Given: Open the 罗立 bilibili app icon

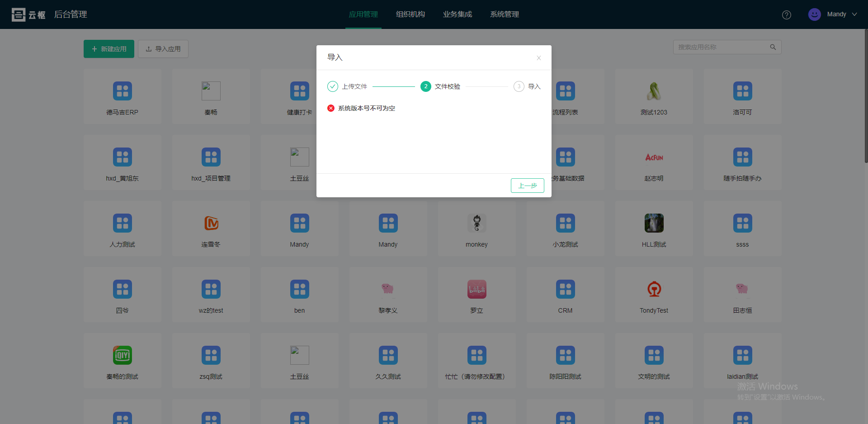Looking at the screenshot, I should pos(477,289).
